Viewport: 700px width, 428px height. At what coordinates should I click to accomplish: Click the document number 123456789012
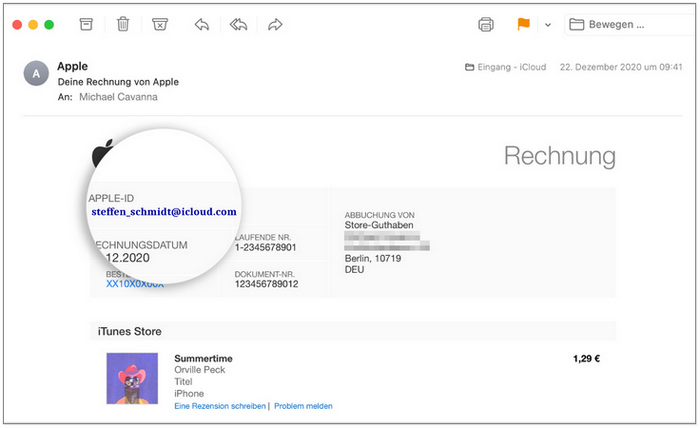[267, 284]
